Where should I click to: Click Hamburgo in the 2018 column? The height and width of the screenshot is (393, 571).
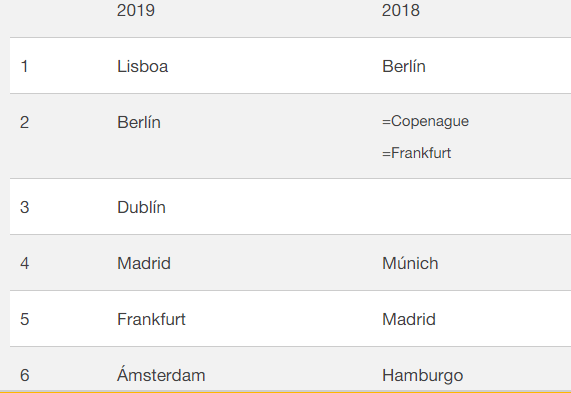(x=422, y=376)
